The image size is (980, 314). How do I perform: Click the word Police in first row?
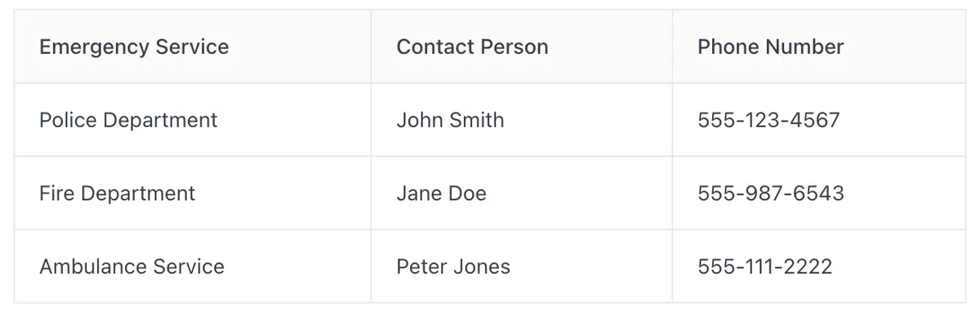click(68, 120)
